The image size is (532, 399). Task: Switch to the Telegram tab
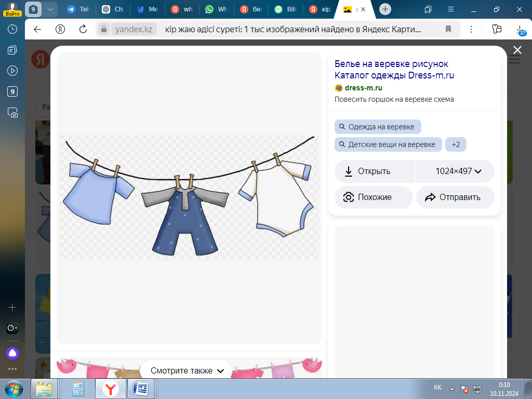[78, 9]
